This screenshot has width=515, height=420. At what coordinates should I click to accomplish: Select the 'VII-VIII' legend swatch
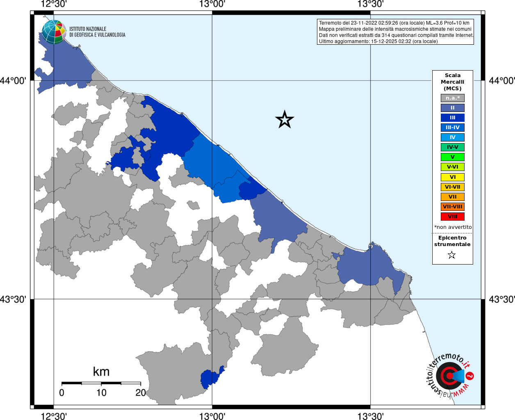452,207
